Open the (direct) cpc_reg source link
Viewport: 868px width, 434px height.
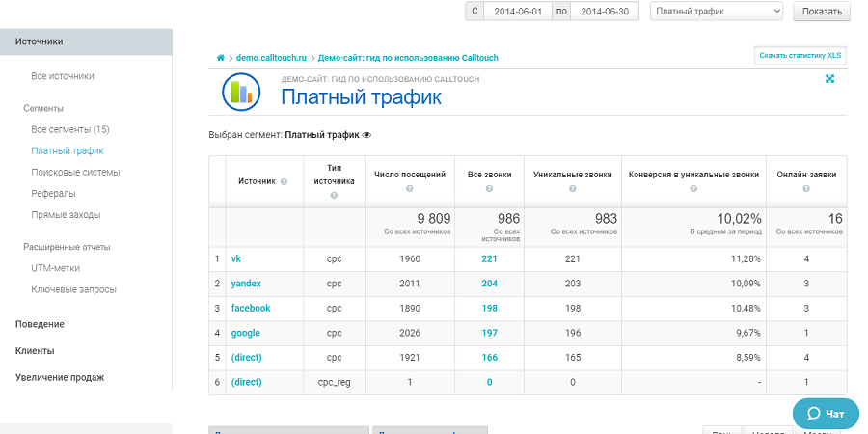click(x=246, y=382)
